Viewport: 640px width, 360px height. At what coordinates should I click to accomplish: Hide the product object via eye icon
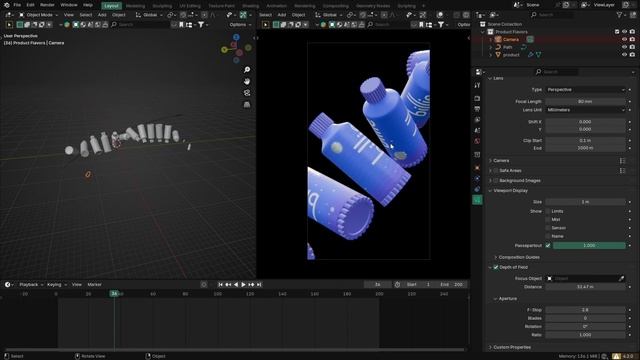[x=624, y=55]
